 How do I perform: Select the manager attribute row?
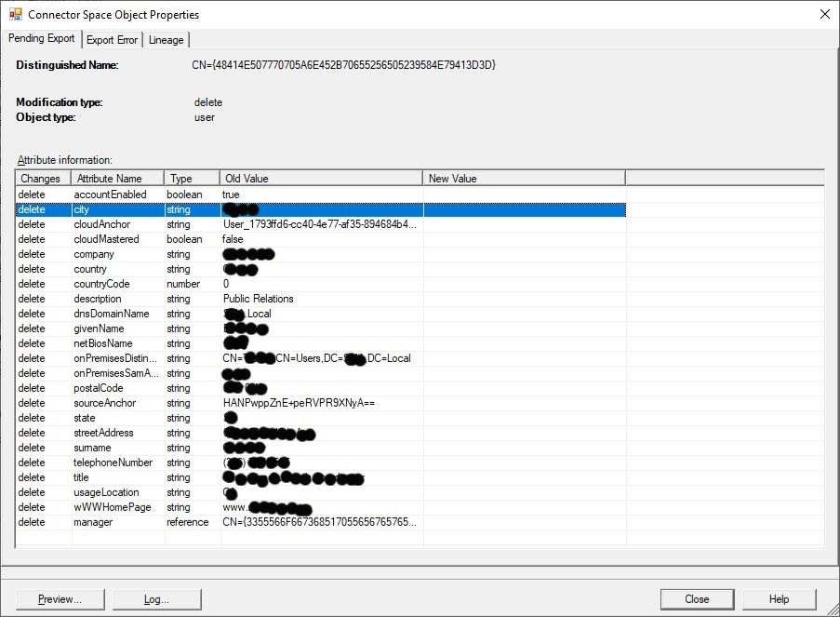pos(321,522)
